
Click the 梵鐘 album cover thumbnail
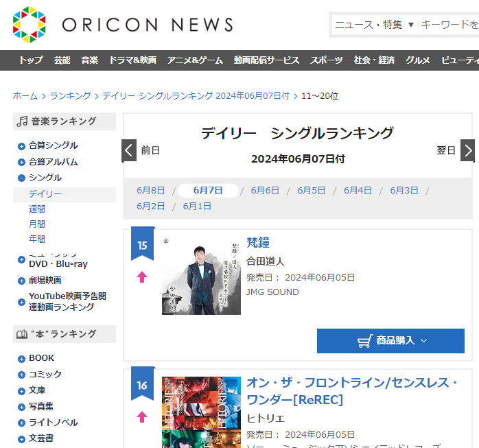pos(201,275)
